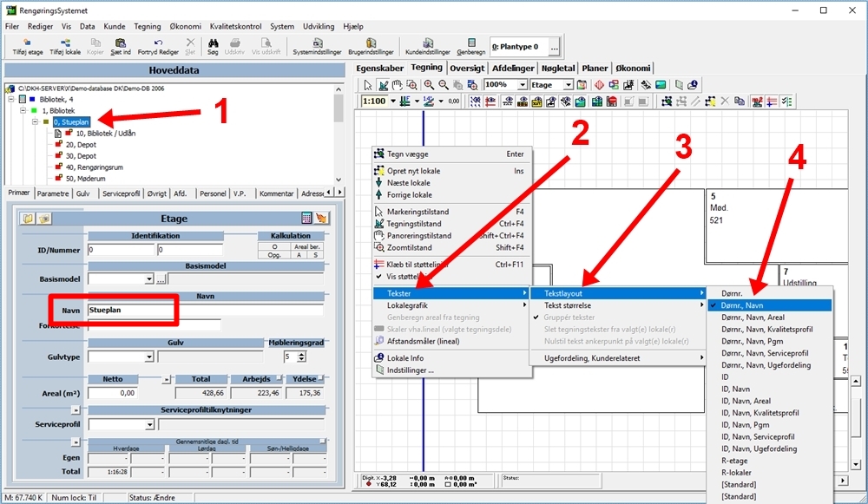
Task: Click the Møbleringsgrad spinner arrows
Action: (x=302, y=357)
